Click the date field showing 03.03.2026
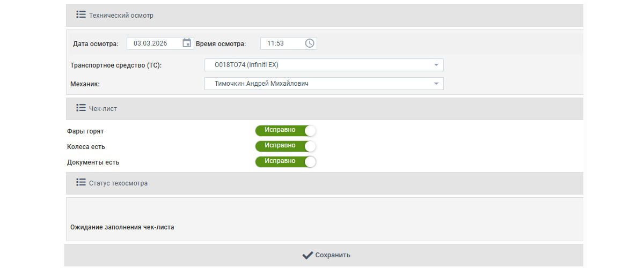This screenshot has width=644, height=268. 153,43
